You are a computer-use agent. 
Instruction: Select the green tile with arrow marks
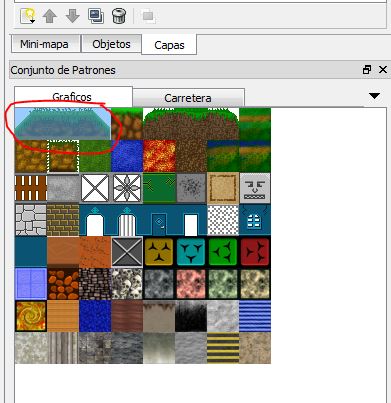coord(159,188)
